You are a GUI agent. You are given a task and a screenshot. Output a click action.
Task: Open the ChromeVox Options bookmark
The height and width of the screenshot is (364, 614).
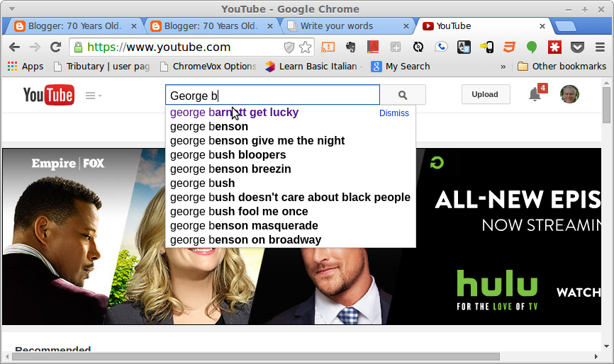click(x=208, y=67)
